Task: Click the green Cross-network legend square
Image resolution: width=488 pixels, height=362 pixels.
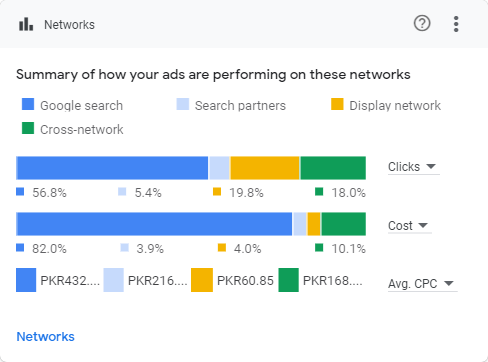Action: coord(28,128)
